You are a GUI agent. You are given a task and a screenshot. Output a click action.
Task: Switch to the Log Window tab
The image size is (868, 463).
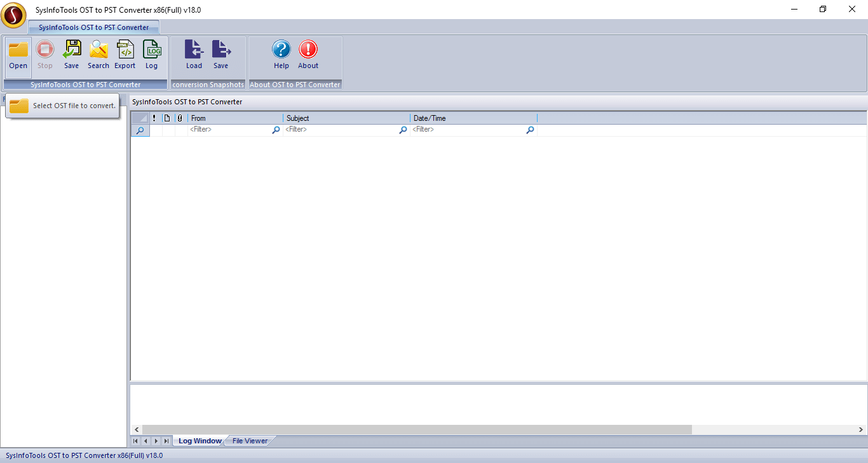(x=200, y=441)
